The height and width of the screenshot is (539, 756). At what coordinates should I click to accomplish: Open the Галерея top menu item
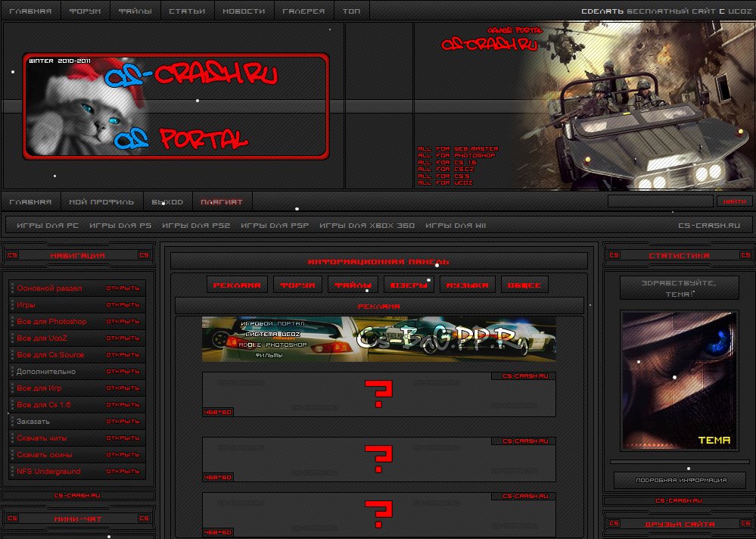click(x=303, y=11)
